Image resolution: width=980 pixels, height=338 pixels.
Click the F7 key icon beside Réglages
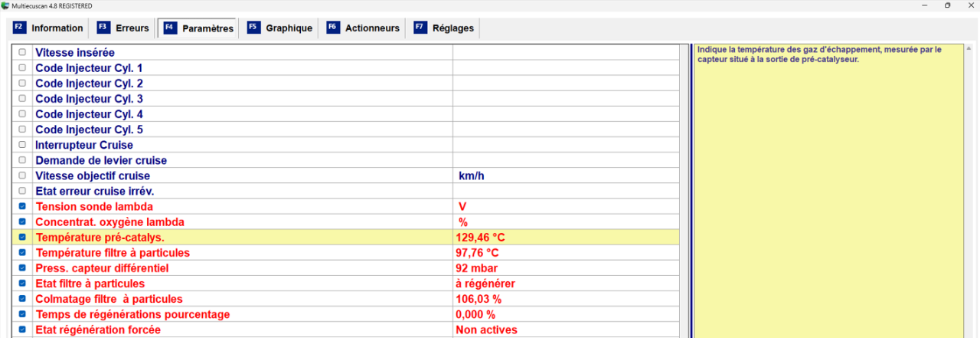click(x=420, y=28)
